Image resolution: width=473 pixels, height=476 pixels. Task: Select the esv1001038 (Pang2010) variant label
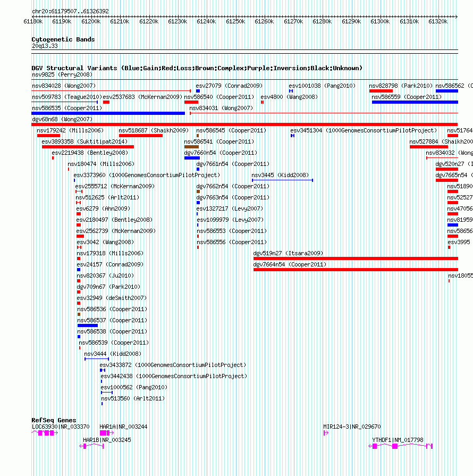pos(322,86)
